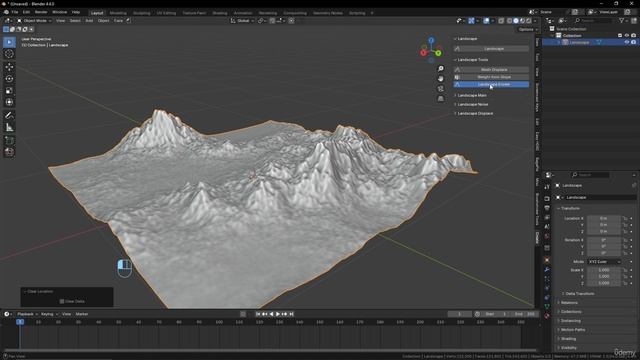640x360 pixels.
Task: Toggle camera view icon in viewport
Action: [x=440, y=89]
